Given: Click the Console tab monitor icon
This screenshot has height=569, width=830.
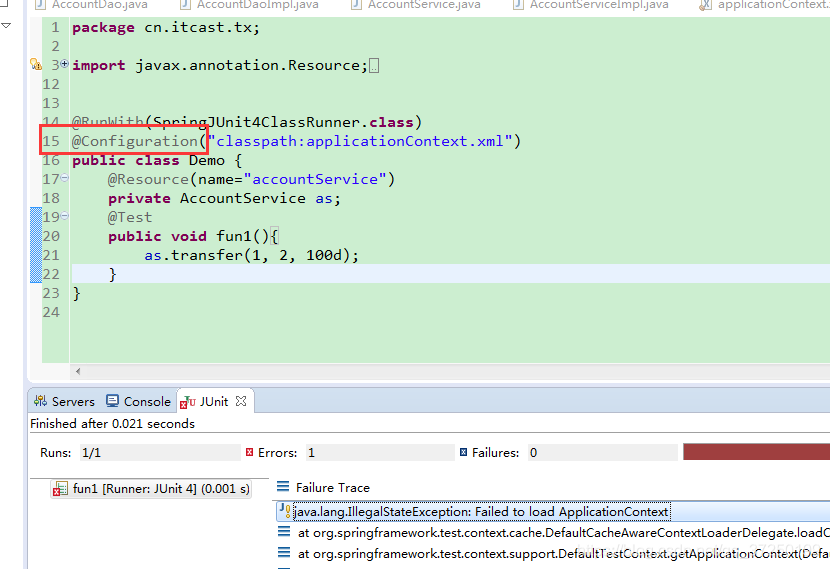Looking at the screenshot, I should point(112,401).
